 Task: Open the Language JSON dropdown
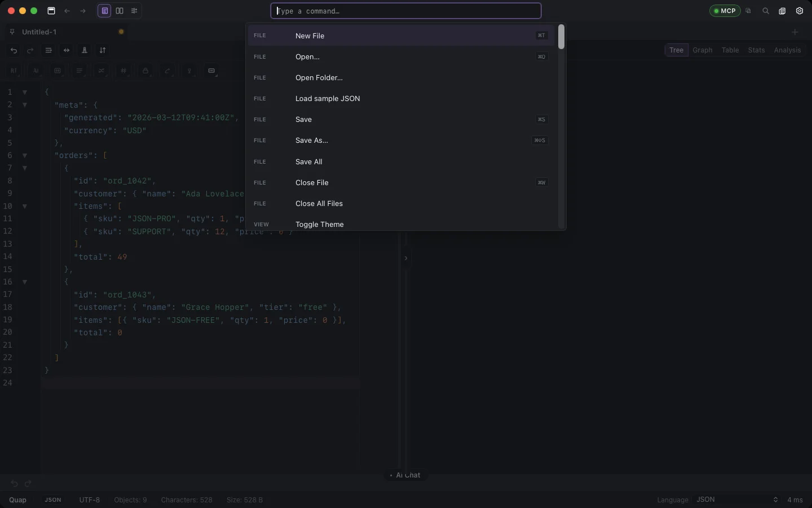(x=737, y=500)
